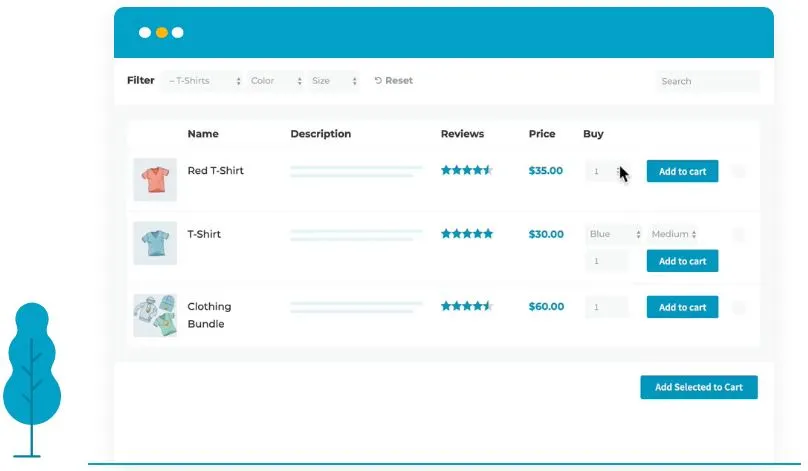Click the Clothing Bundle product image

155,315
